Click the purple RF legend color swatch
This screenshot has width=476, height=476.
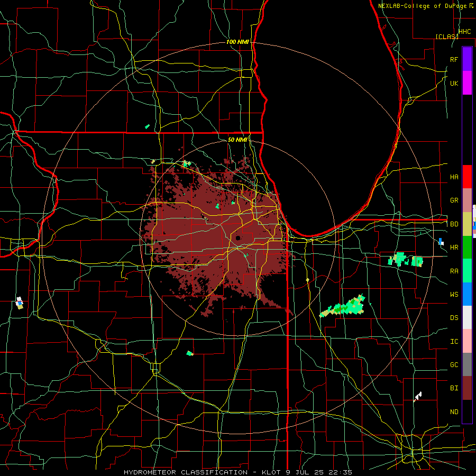pos(467,59)
